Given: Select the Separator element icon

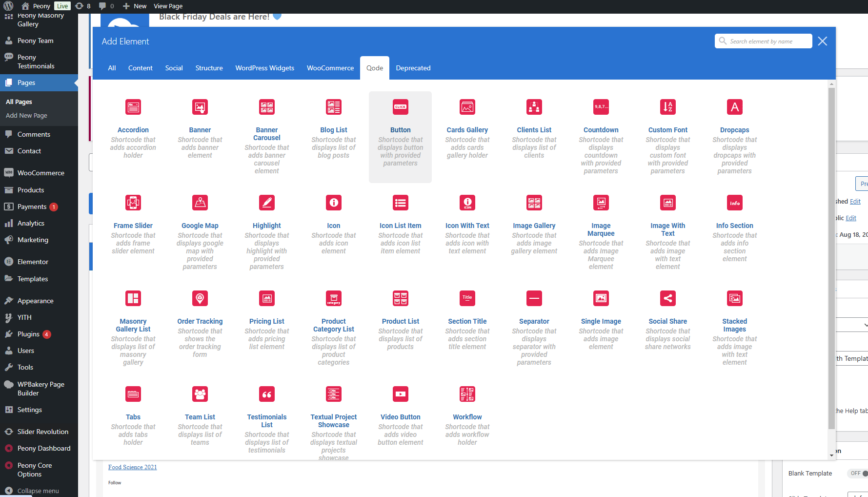Looking at the screenshot, I should [x=534, y=298].
